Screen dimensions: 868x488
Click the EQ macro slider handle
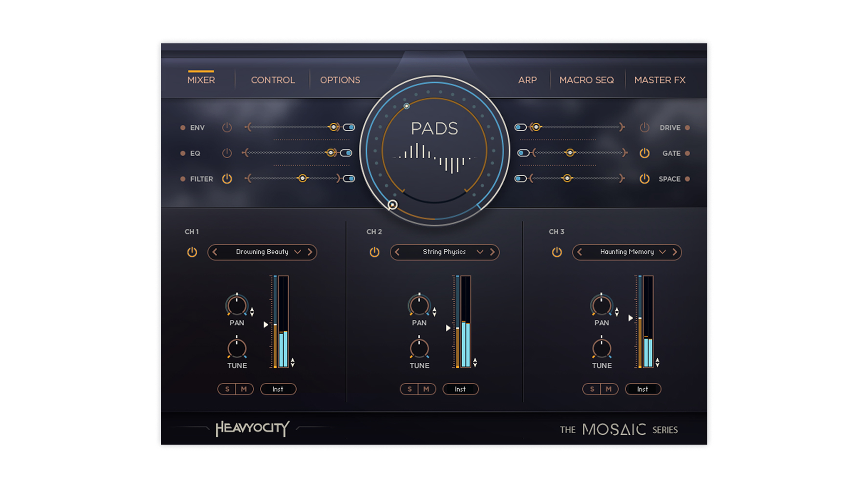pyautogui.click(x=331, y=153)
